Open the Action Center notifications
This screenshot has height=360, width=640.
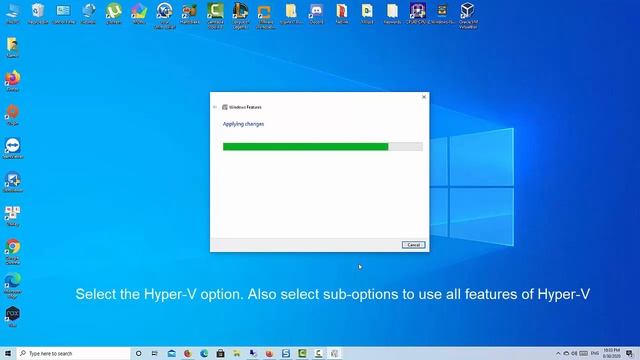point(630,353)
